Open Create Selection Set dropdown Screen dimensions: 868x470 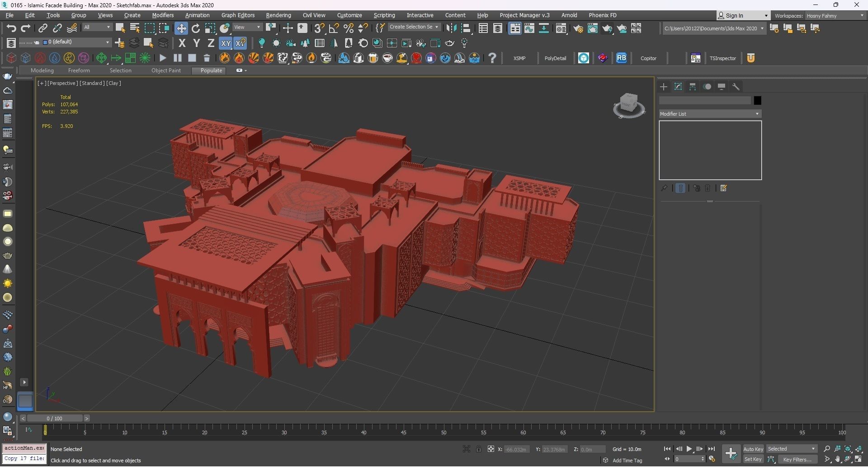(414, 27)
